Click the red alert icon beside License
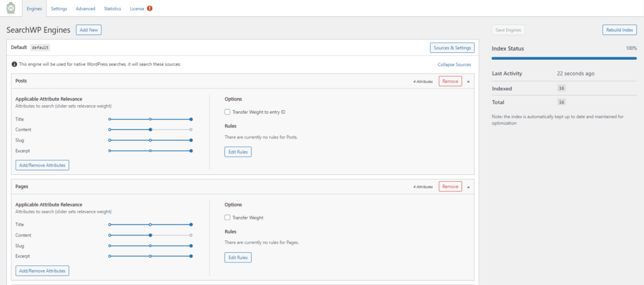The image size is (644, 285). 150,9
